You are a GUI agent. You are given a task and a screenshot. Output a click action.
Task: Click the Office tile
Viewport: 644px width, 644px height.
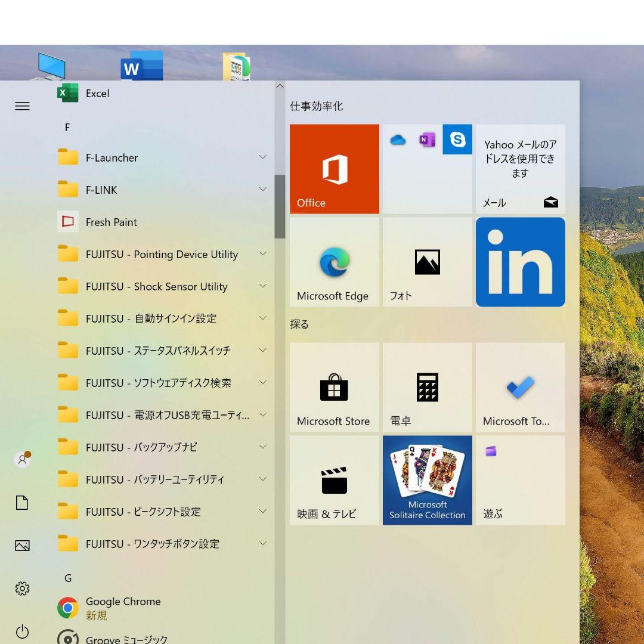click(x=335, y=169)
